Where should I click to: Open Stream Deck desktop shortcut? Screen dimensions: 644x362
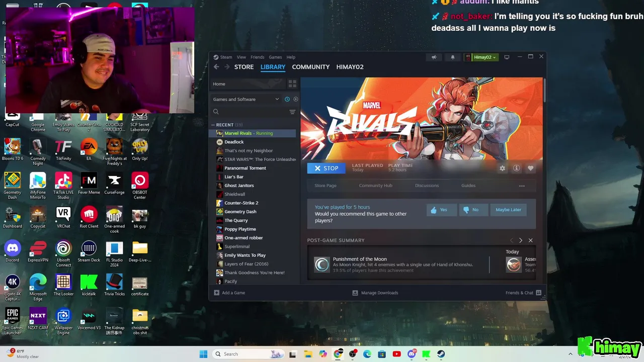coord(89,251)
